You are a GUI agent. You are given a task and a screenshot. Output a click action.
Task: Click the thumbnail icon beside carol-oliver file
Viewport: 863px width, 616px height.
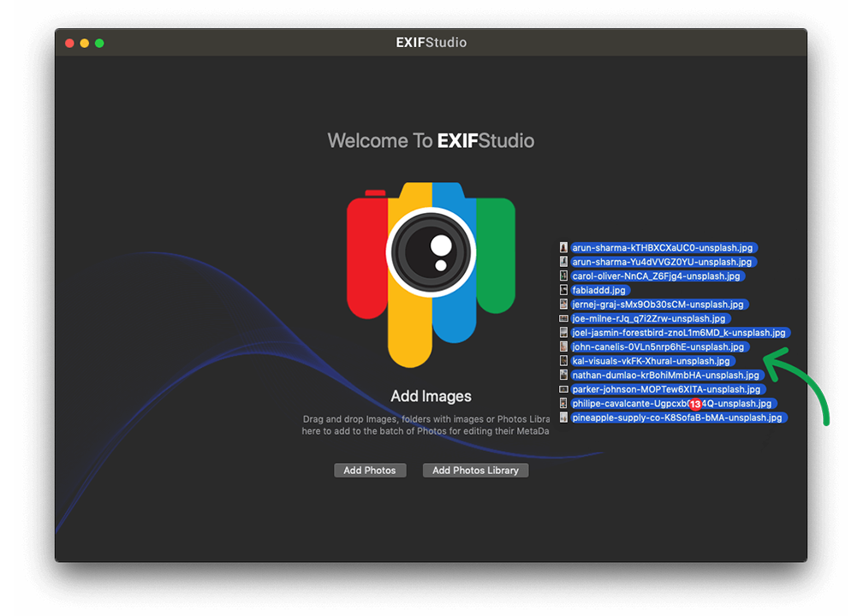pos(563,276)
